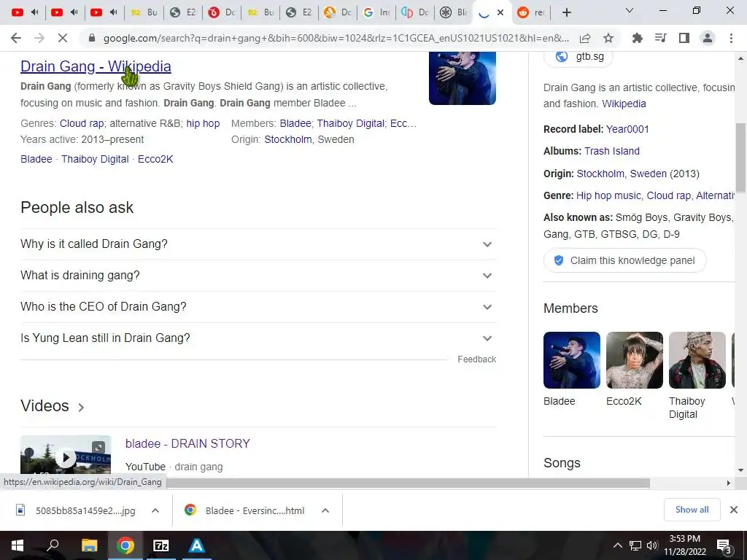This screenshot has width=747, height=560.
Task: Open Trash Island album link
Action: pyautogui.click(x=612, y=151)
